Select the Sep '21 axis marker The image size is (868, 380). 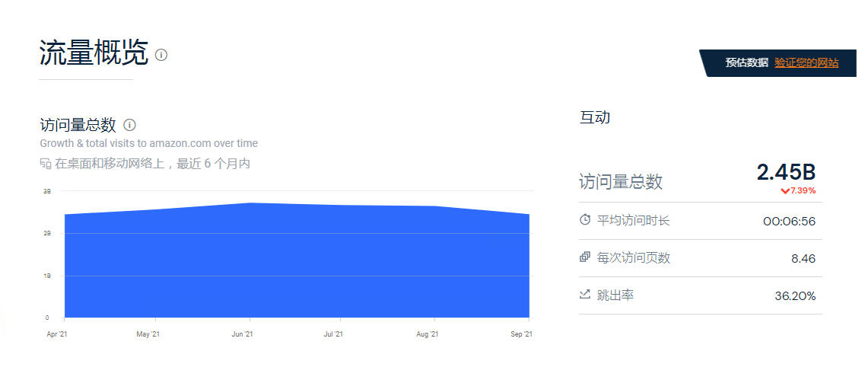[x=521, y=334]
